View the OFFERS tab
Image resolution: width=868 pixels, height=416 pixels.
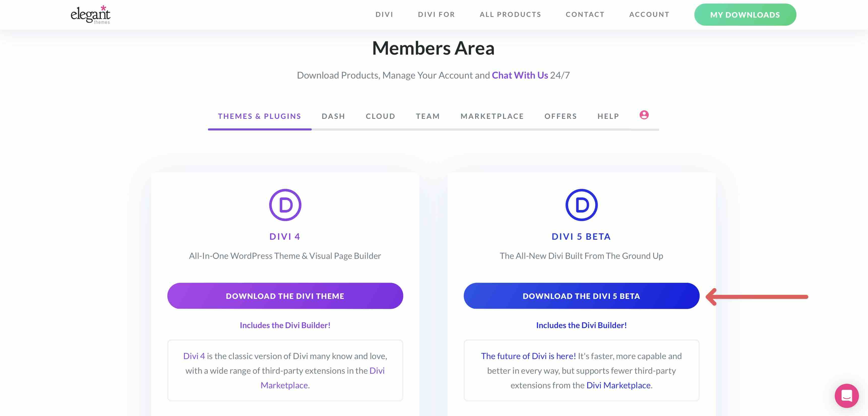click(x=561, y=116)
